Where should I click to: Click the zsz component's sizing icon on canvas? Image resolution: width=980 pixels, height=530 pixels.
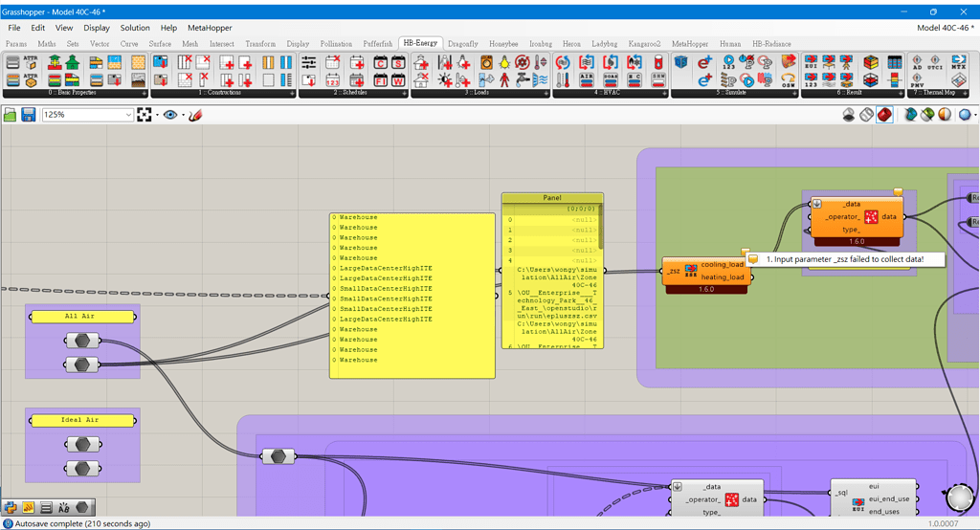point(691,271)
